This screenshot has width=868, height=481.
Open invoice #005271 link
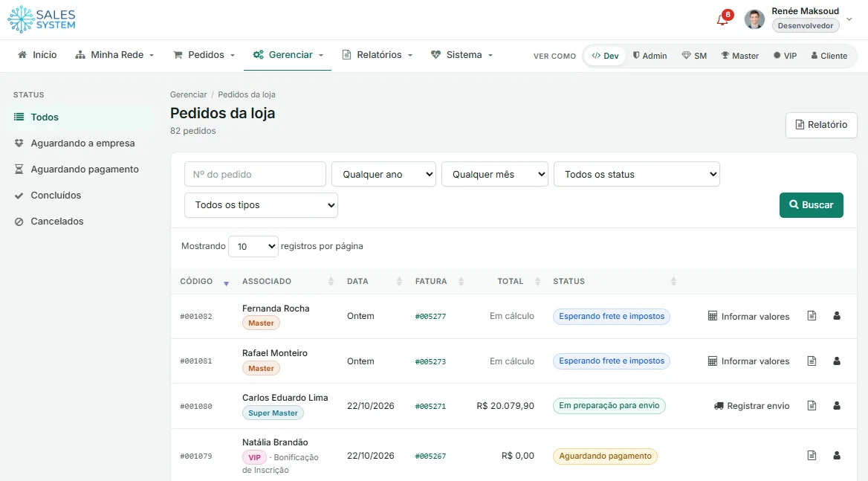430,406
